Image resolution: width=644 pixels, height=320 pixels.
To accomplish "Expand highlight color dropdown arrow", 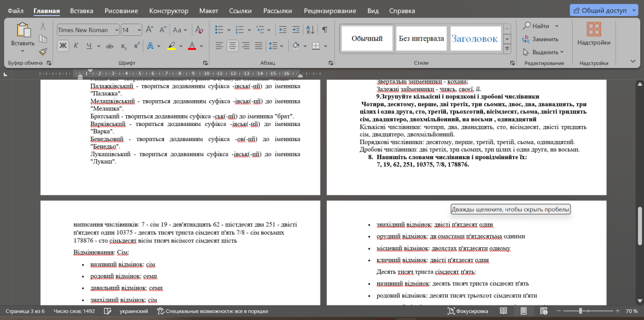I will [181, 46].
